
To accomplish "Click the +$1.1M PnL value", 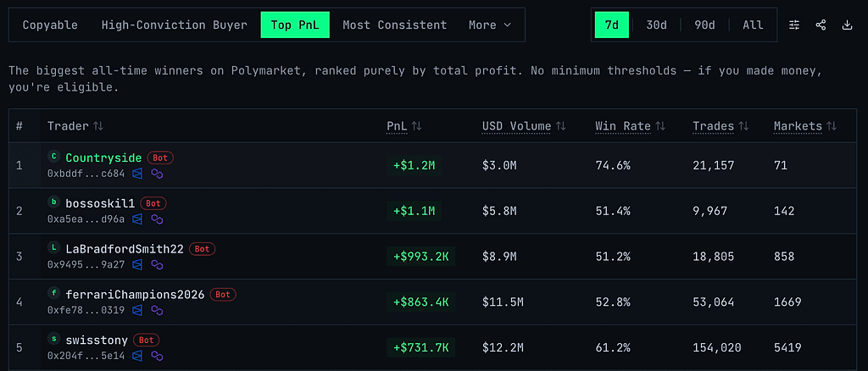I will tap(414, 211).
